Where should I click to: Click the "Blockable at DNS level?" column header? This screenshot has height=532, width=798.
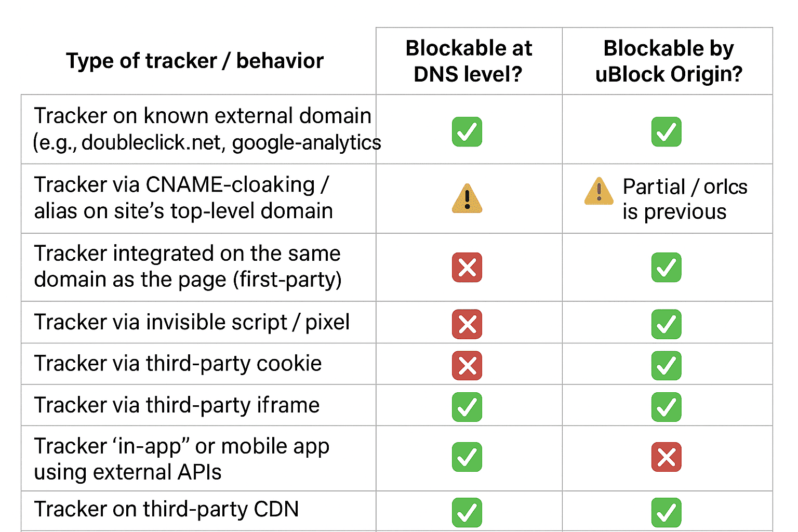[469, 61]
